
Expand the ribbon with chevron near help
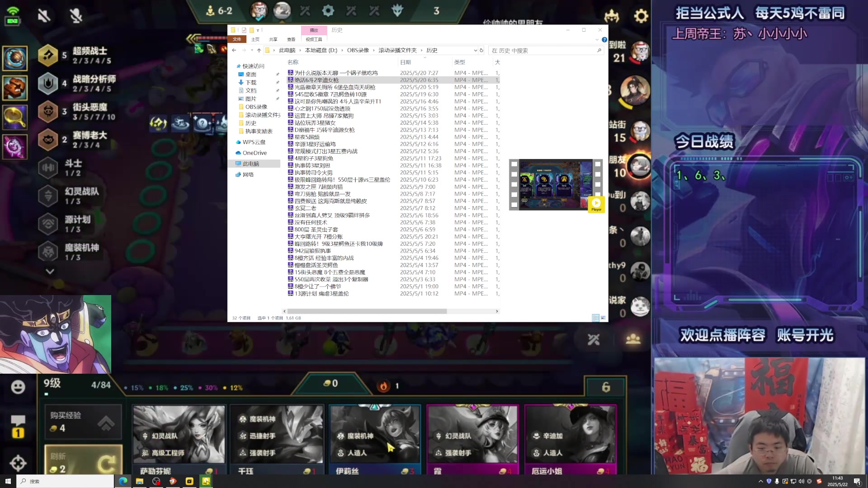click(597, 40)
